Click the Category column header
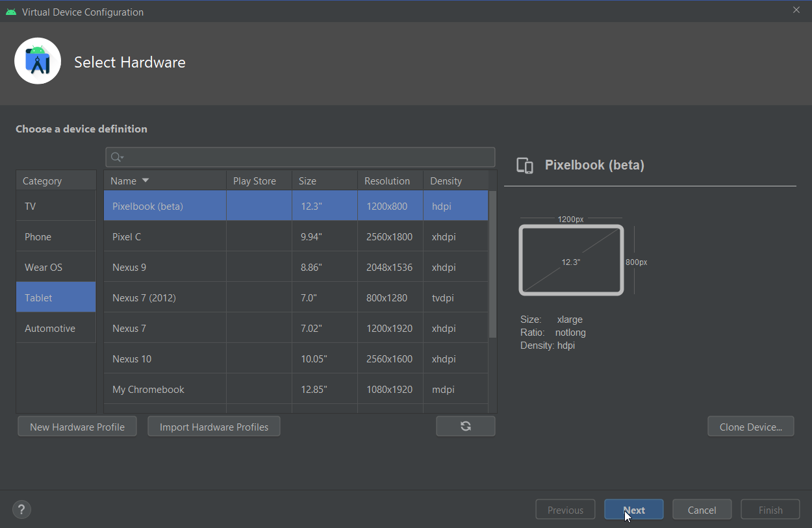The height and width of the screenshot is (528, 812). tap(56, 181)
